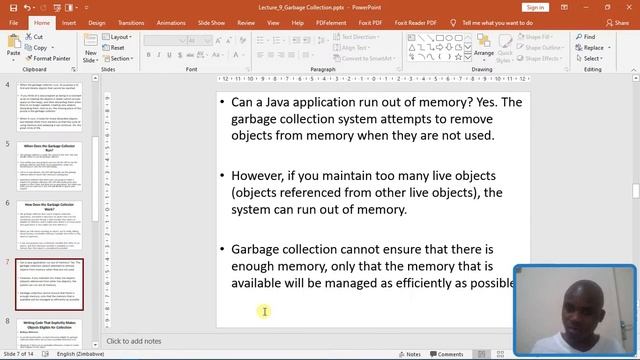The height and width of the screenshot is (360, 640).
Task: Click Slide Sorter view icon
Action: pyautogui.click(x=500, y=354)
